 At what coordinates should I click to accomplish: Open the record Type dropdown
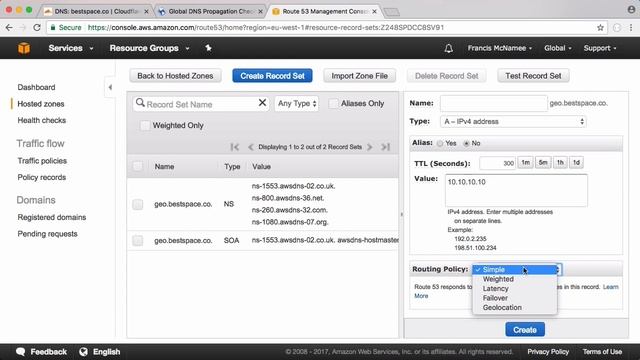[x=513, y=122]
